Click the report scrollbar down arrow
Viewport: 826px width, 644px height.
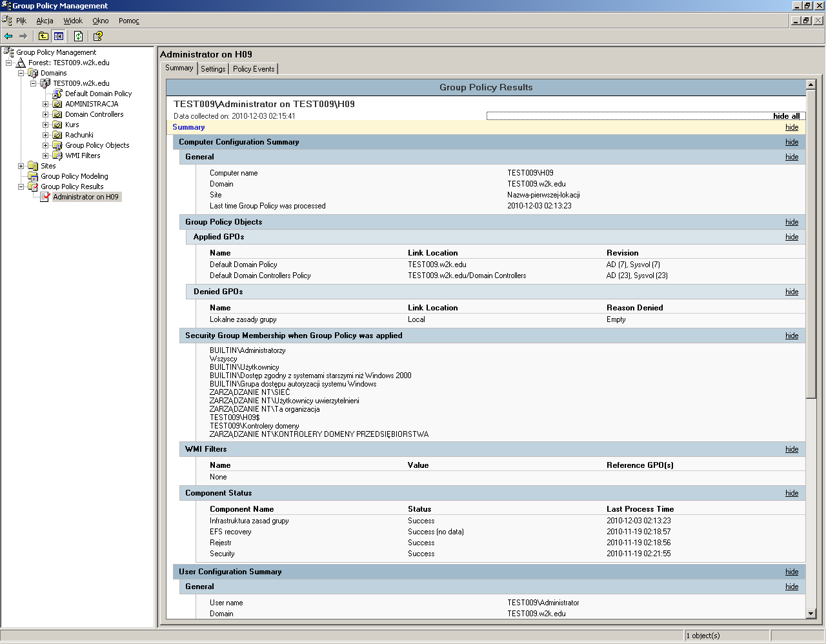(x=811, y=614)
